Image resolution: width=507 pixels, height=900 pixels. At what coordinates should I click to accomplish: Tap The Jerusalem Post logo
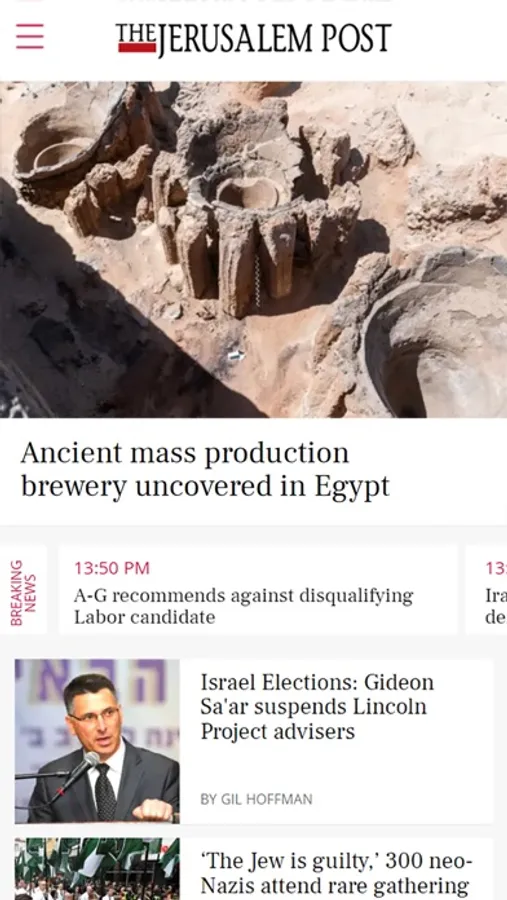(x=253, y=39)
